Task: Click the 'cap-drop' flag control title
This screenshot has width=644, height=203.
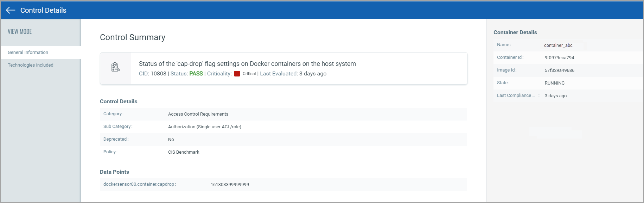Action: [247, 64]
